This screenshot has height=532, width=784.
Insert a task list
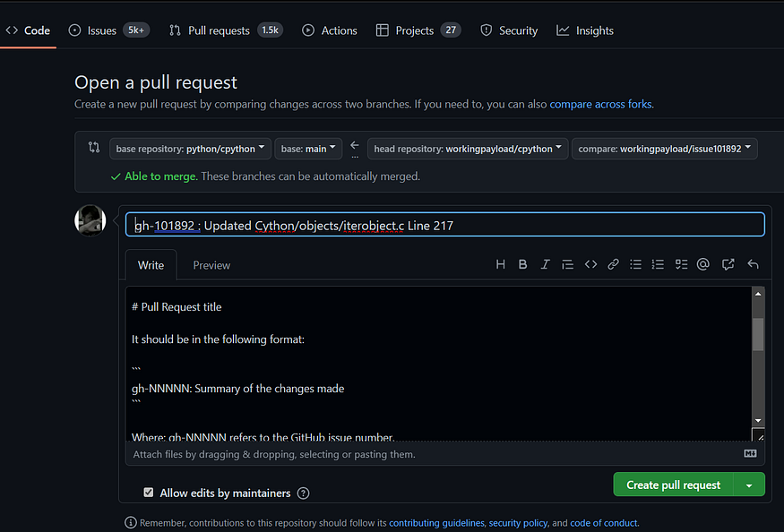(x=681, y=264)
